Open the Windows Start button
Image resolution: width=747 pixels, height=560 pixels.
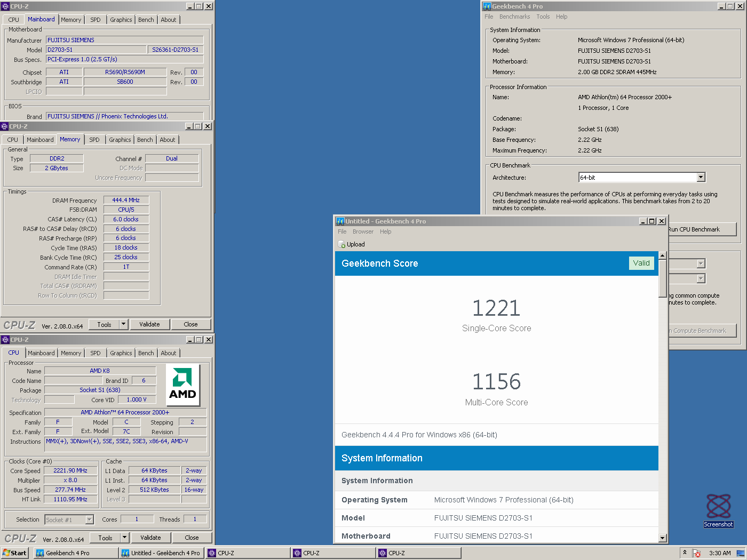click(x=14, y=553)
